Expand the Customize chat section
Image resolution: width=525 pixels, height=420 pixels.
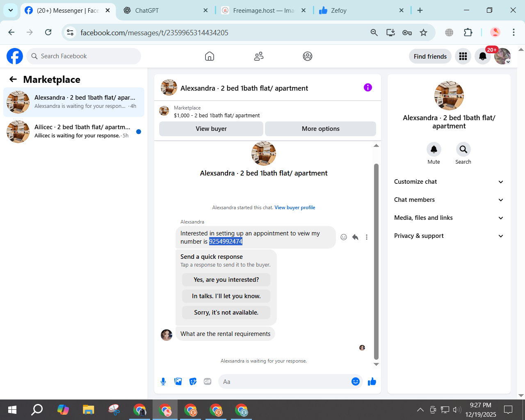pyautogui.click(x=449, y=182)
